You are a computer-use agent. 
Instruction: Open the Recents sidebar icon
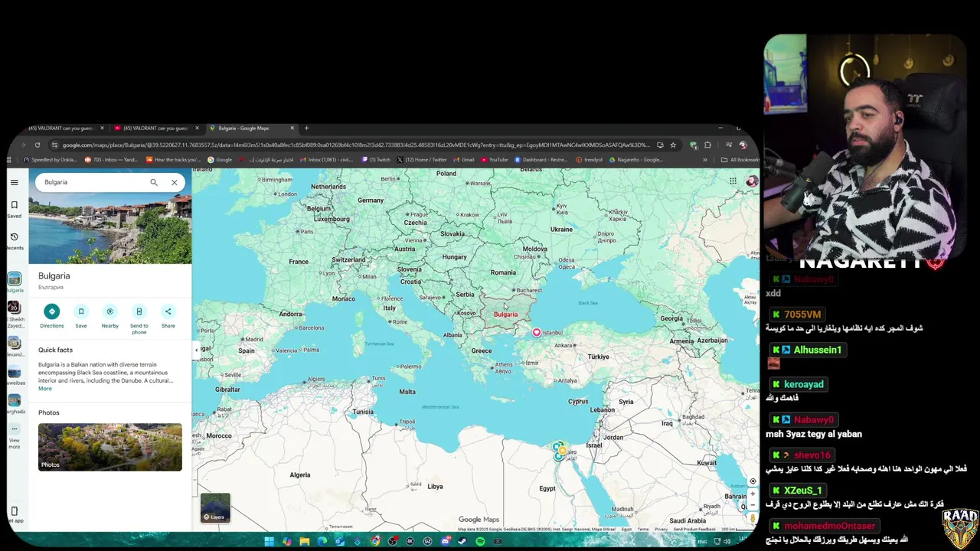click(14, 241)
